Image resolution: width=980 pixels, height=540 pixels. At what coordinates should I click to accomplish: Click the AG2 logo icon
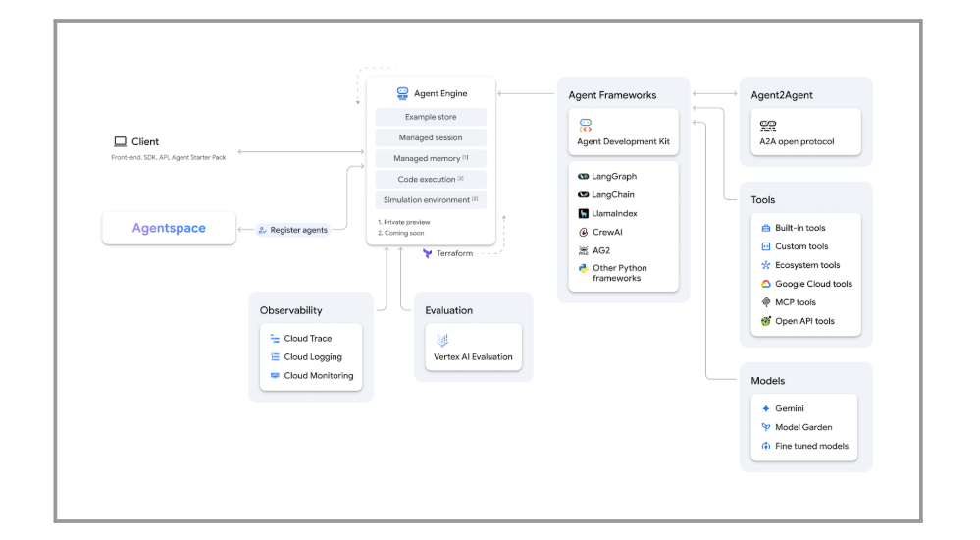(583, 251)
